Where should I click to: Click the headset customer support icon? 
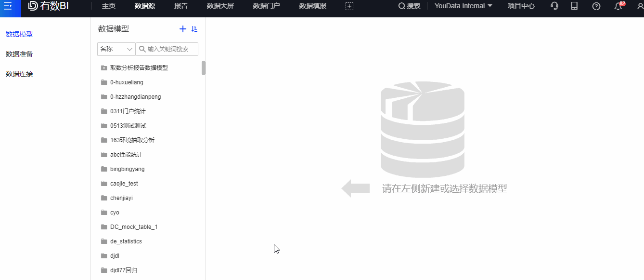pyautogui.click(x=554, y=6)
